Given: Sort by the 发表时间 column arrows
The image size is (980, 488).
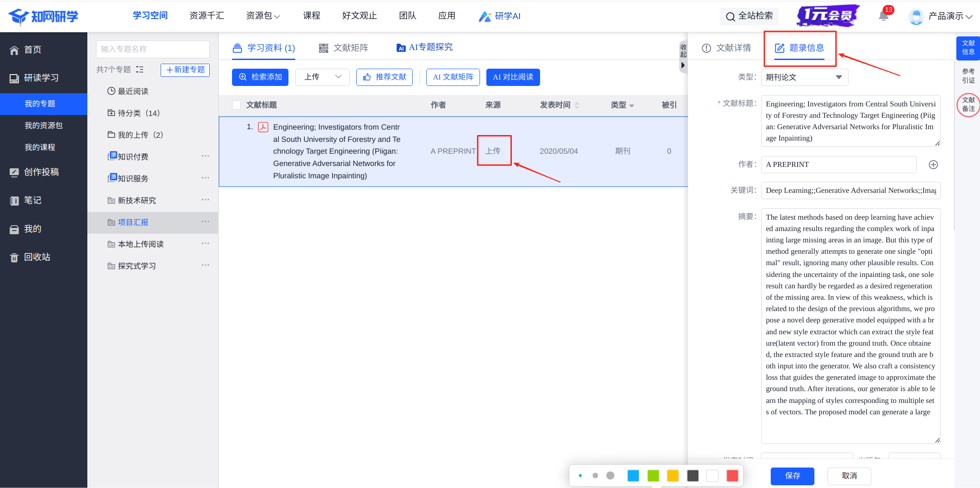Looking at the screenshot, I should click(577, 105).
